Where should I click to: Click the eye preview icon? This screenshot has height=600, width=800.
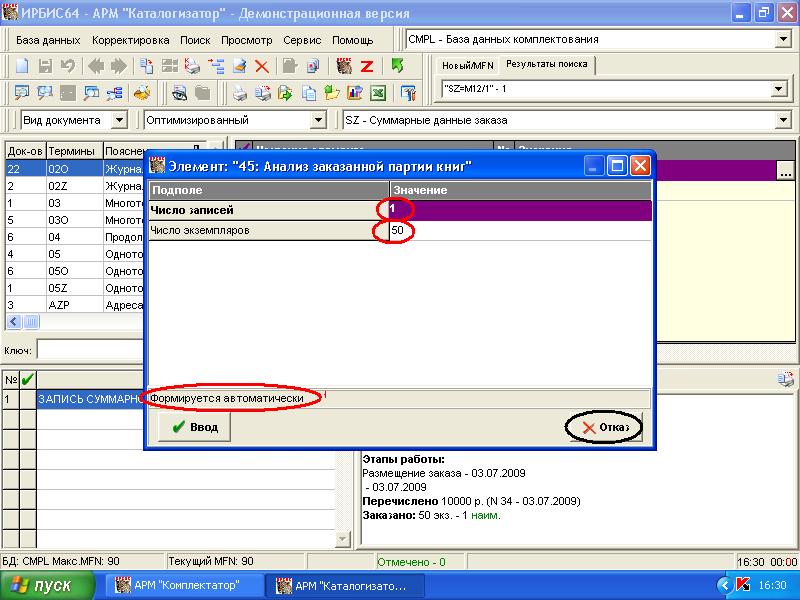[180, 94]
